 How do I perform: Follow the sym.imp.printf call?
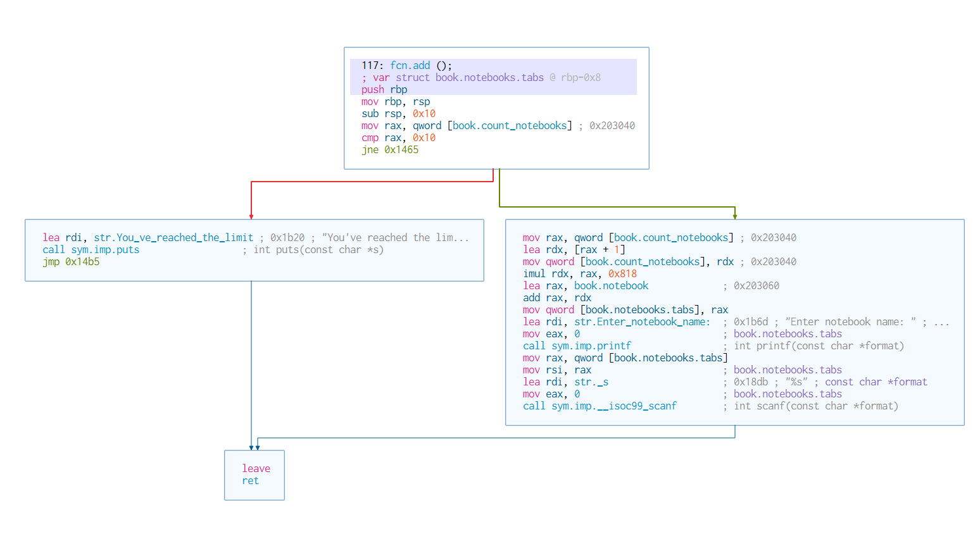click(591, 346)
